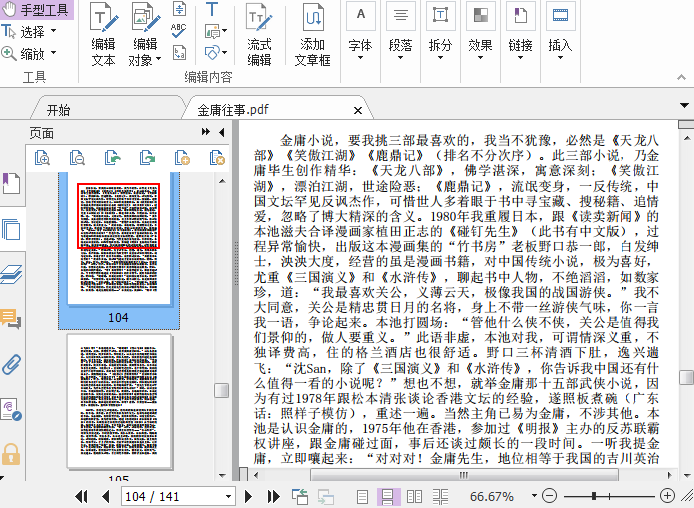The height and width of the screenshot is (508, 694).
Task: Enlarge page thumbnails with zoom-in icon
Action: (x=41, y=157)
